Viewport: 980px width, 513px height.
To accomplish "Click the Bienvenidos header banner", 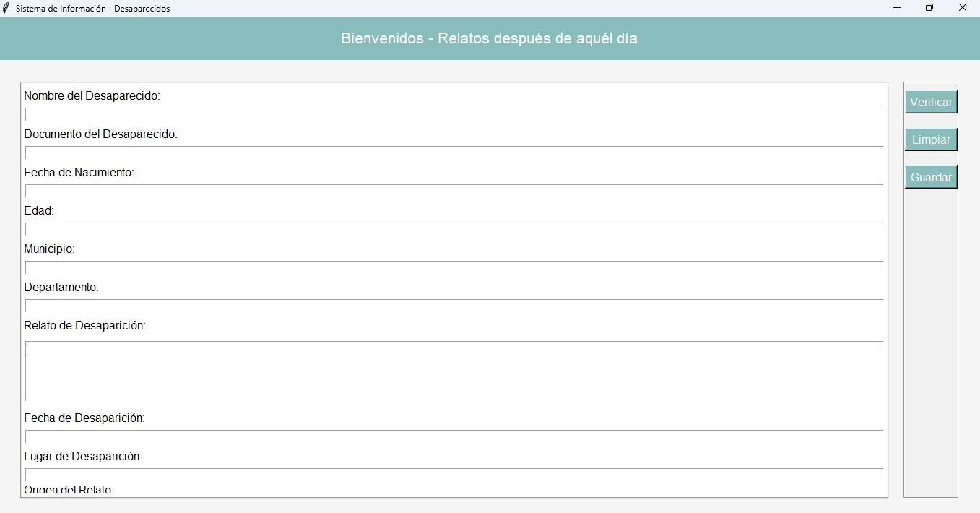I will (490, 38).
